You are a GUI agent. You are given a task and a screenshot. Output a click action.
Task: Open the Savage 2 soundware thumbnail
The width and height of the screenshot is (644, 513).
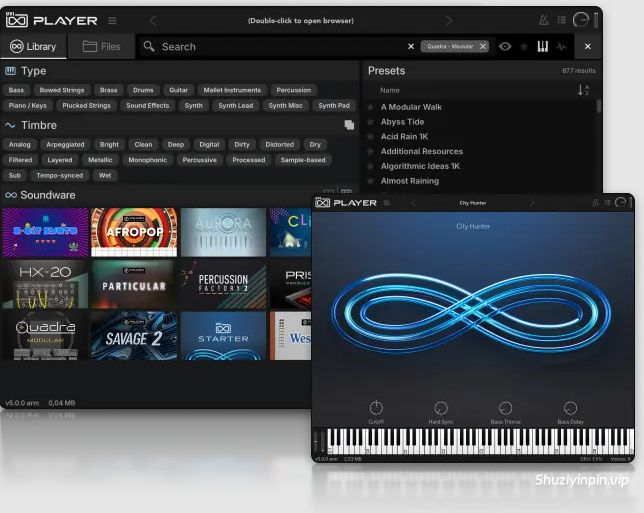click(x=134, y=336)
